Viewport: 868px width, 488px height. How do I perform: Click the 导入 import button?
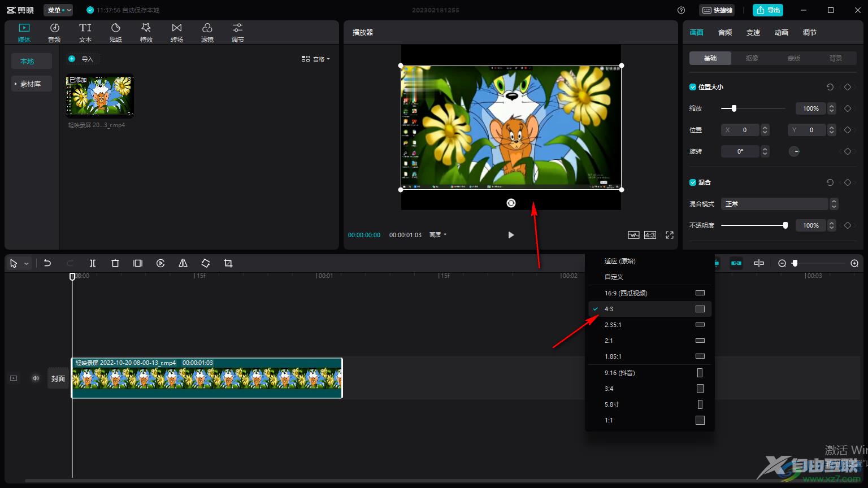(x=82, y=59)
